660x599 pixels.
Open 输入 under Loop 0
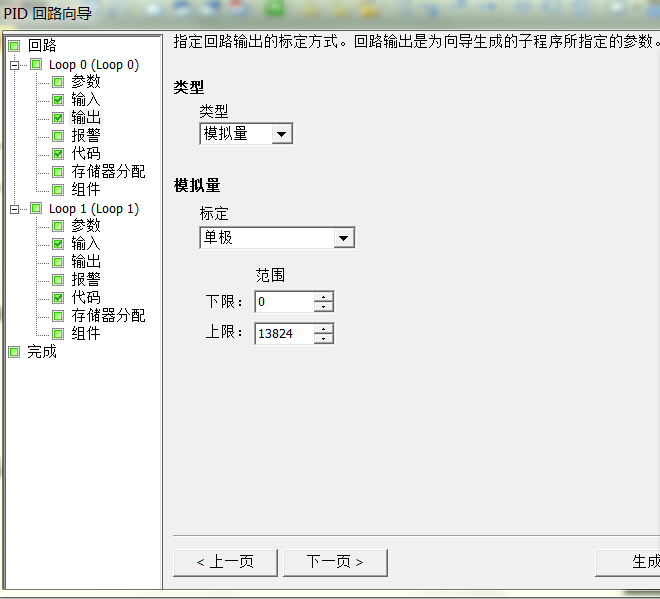tap(86, 100)
